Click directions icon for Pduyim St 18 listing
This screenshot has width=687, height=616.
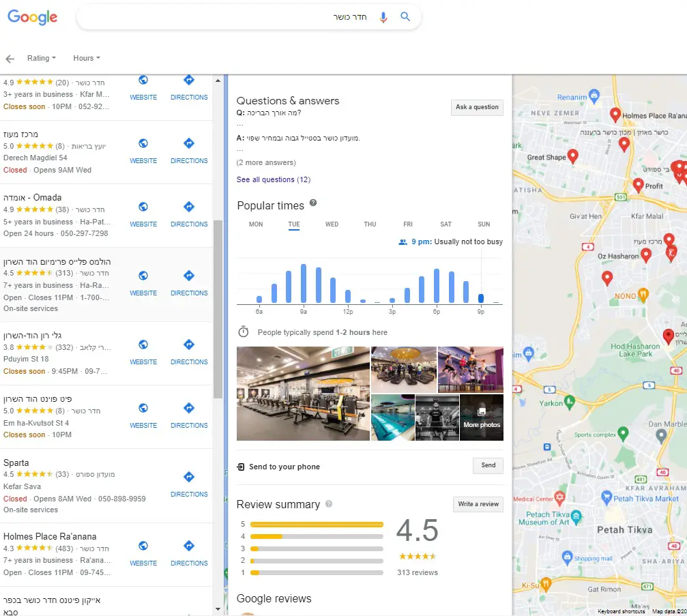click(189, 344)
